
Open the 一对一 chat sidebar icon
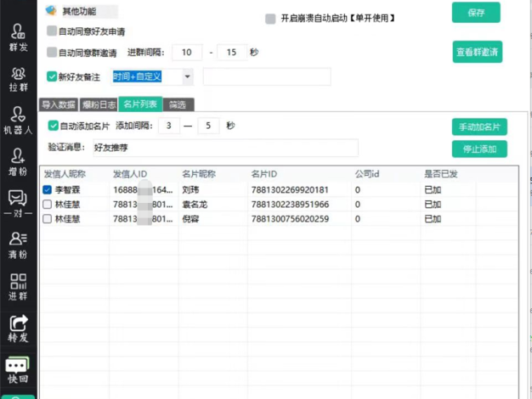[x=19, y=204]
